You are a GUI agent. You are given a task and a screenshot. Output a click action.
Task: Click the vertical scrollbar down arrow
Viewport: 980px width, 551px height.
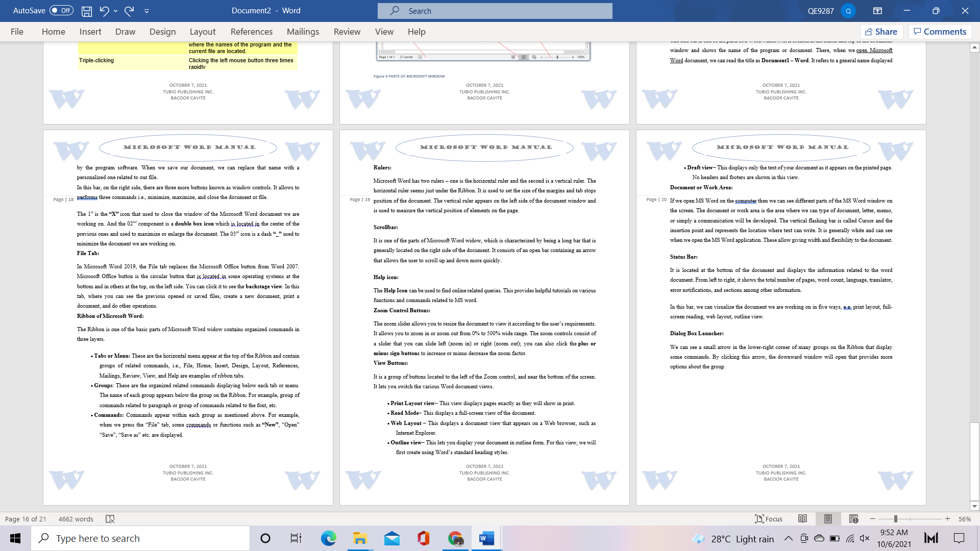(974, 507)
